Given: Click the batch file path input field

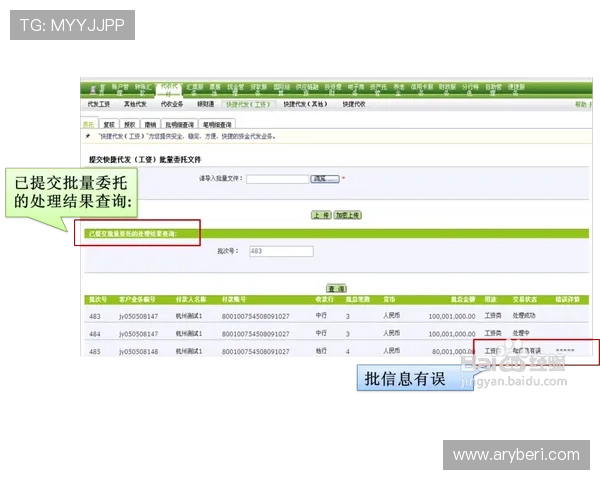Looking at the screenshot, I should pos(276,179).
